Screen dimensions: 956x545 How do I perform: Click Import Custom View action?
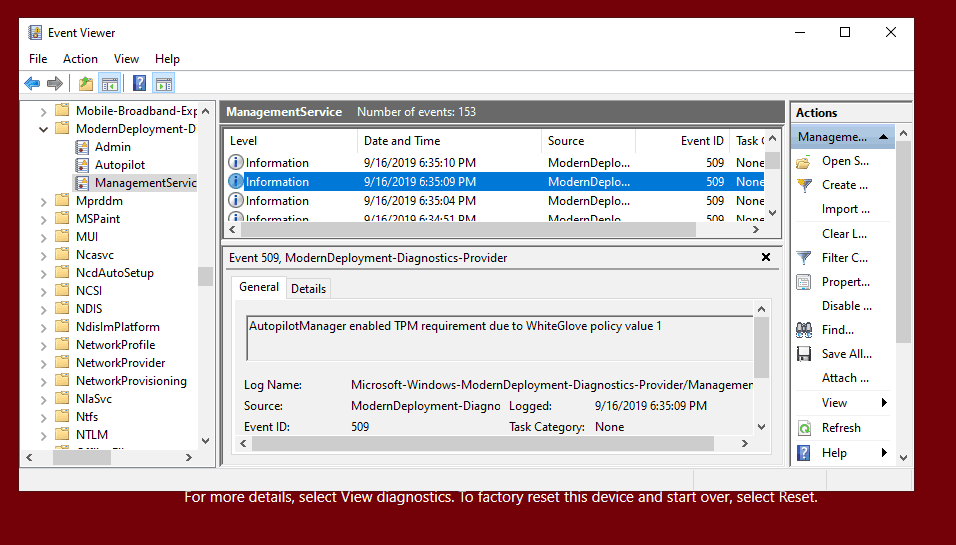(x=845, y=209)
